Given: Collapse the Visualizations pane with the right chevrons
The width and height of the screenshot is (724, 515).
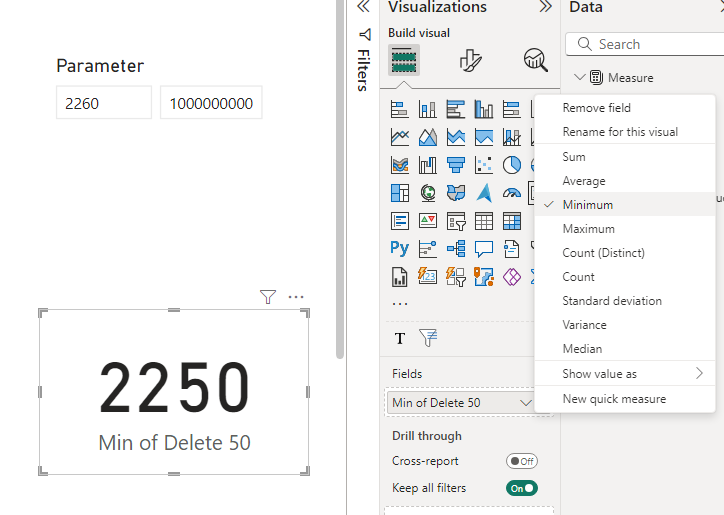Looking at the screenshot, I should point(545,6).
